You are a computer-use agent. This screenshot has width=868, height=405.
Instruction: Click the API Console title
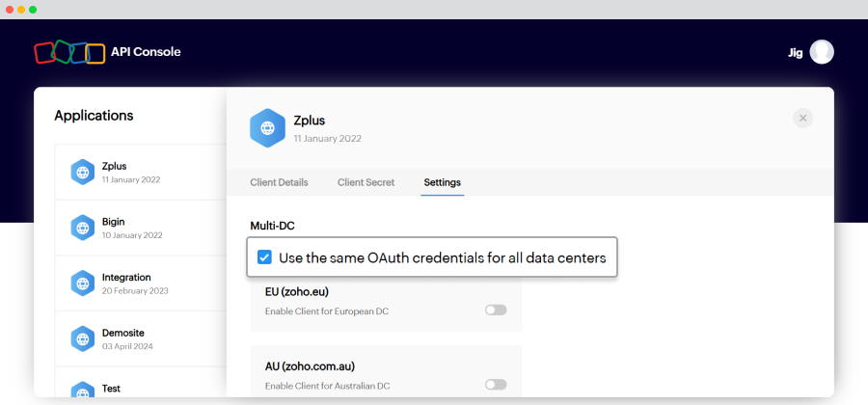[x=146, y=52]
